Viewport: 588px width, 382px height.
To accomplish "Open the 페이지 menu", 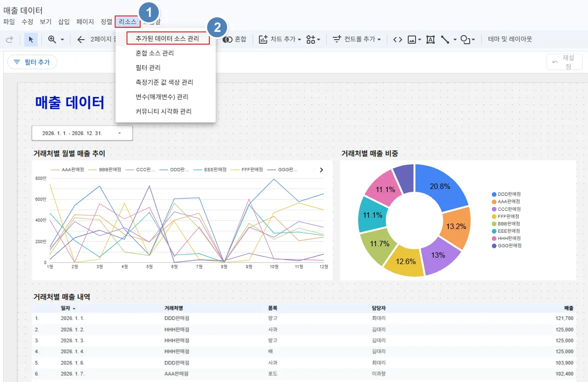I will [x=85, y=21].
